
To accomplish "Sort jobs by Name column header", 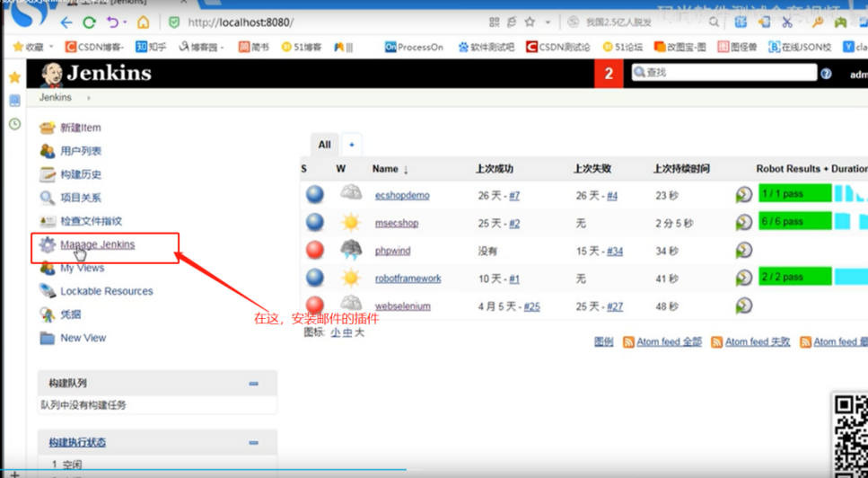I will (390, 169).
